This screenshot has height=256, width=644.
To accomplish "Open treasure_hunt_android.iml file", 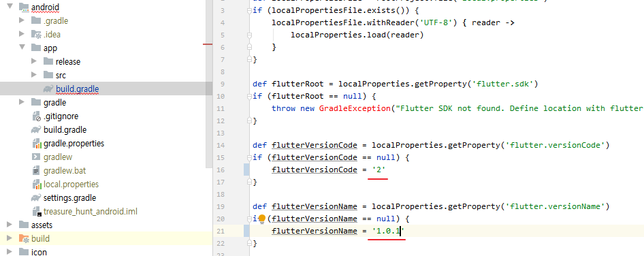I will pyautogui.click(x=91, y=212).
